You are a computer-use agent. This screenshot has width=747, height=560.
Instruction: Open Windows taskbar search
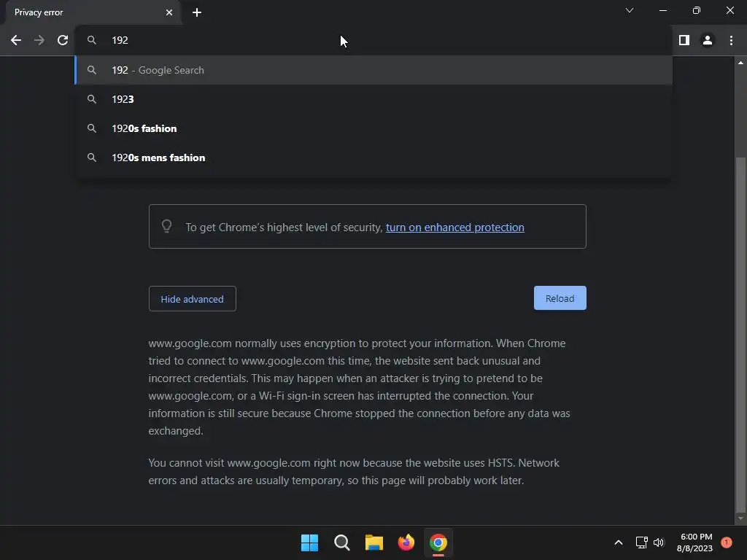[x=341, y=542]
